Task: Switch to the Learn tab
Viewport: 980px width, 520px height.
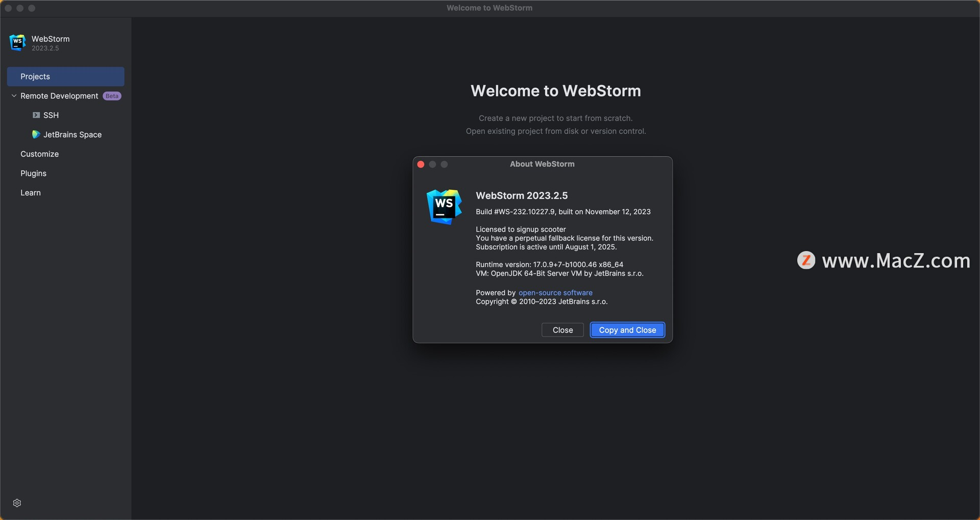Action: pos(31,193)
